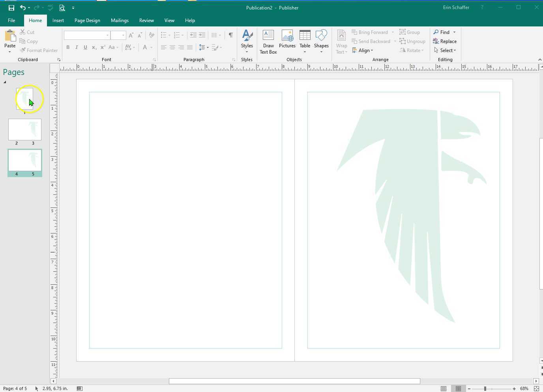The width and height of the screenshot is (543, 392).
Task: Click the Copy icon in the Clipboard group
Action: tap(29, 41)
